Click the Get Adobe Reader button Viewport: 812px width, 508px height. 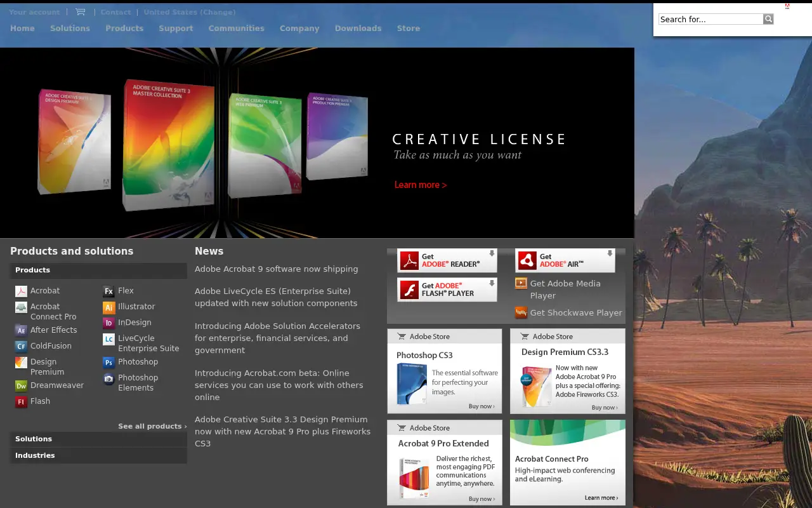tap(447, 260)
